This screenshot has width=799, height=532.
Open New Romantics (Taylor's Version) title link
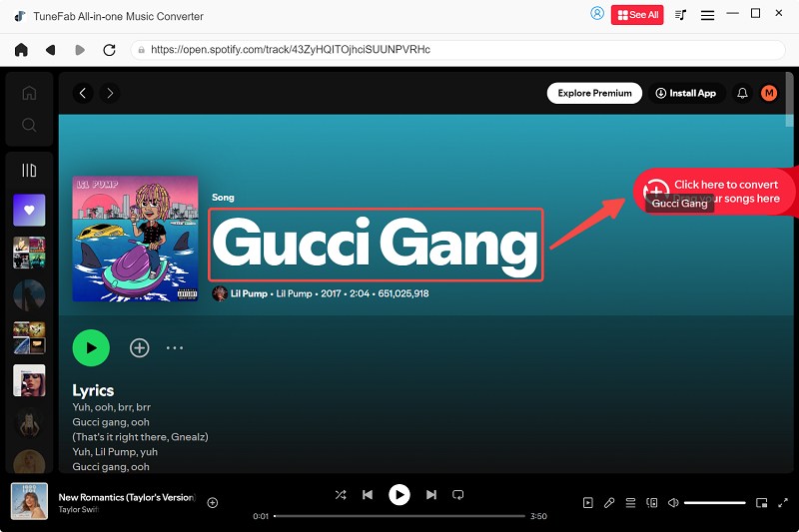point(127,497)
